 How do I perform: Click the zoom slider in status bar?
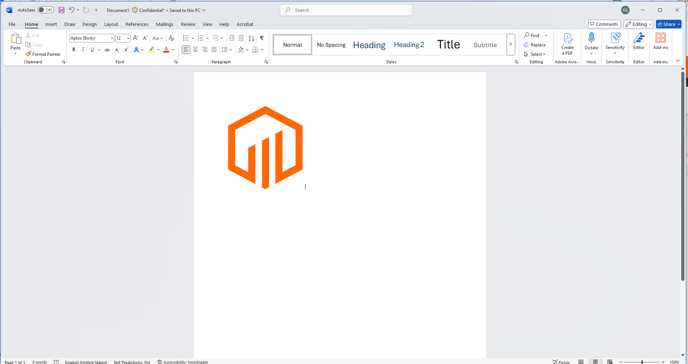642,362
